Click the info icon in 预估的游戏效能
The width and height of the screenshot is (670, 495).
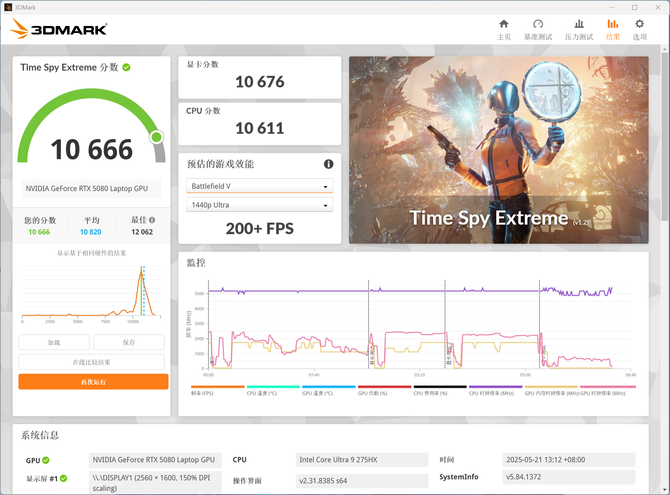[x=328, y=164]
